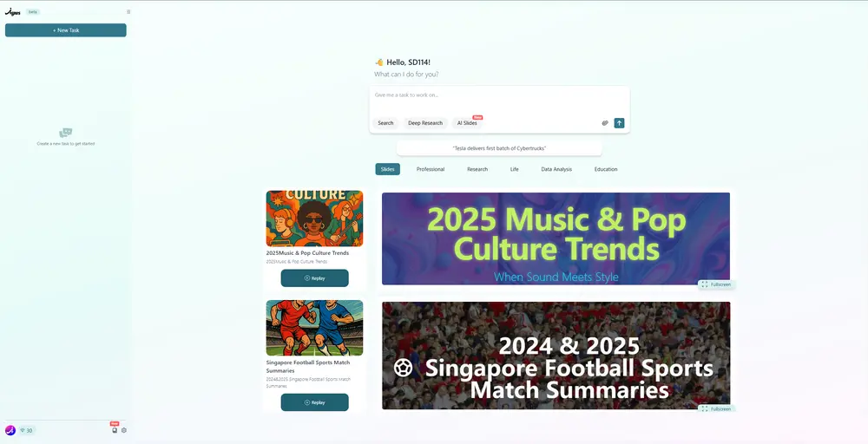Image resolution: width=868 pixels, height=444 pixels.
Task: Replay the 2025 Music & Pop Culture Trends task
Action: click(314, 278)
